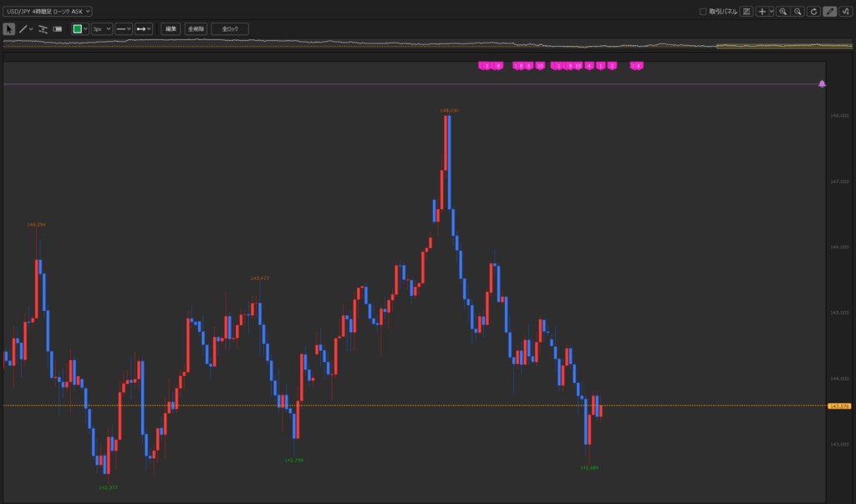Click the 145.477 peak price label
The width and height of the screenshot is (856, 504).
click(x=259, y=278)
